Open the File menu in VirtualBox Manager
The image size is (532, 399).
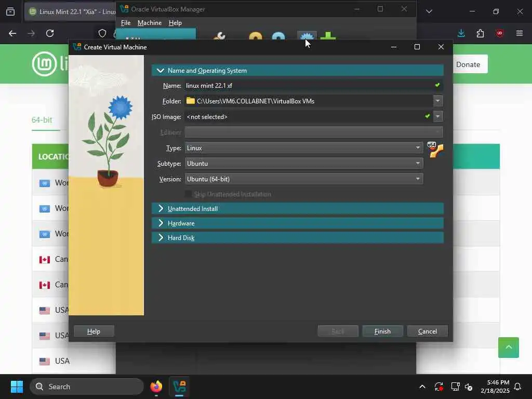click(x=126, y=23)
